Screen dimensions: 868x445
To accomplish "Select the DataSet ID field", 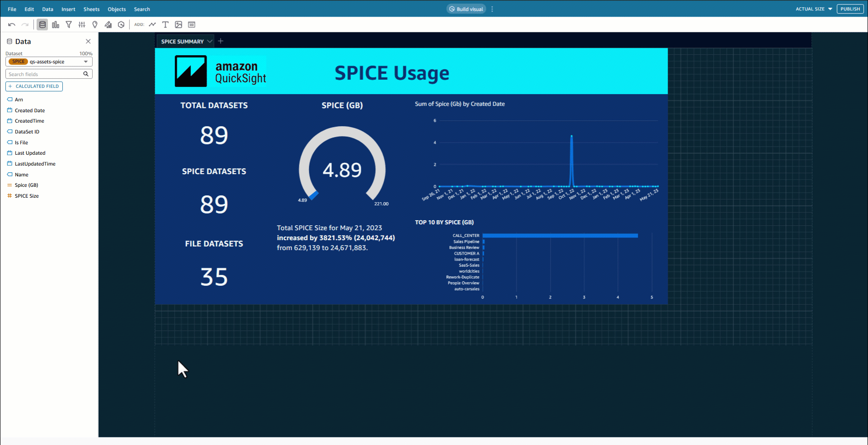I will point(27,132).
